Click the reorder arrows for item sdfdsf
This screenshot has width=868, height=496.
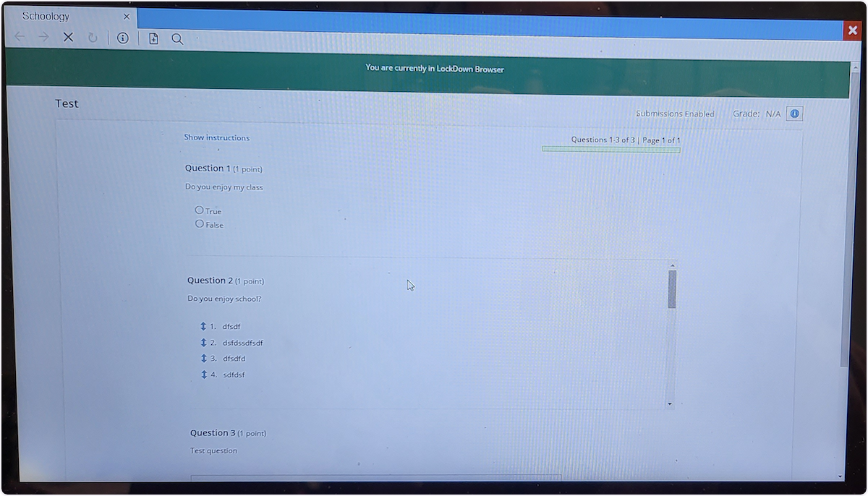[x=204, y=375]
